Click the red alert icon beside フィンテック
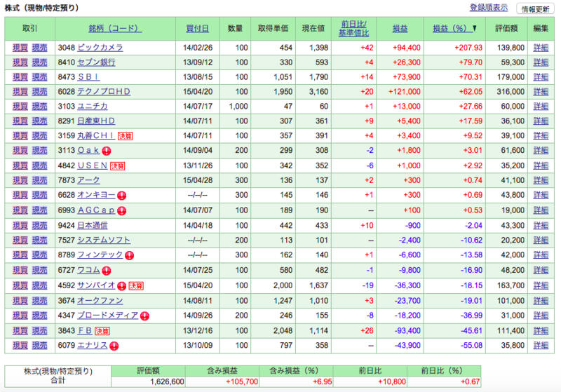Screen dimensions: 561x392 (x=129, y=255)
